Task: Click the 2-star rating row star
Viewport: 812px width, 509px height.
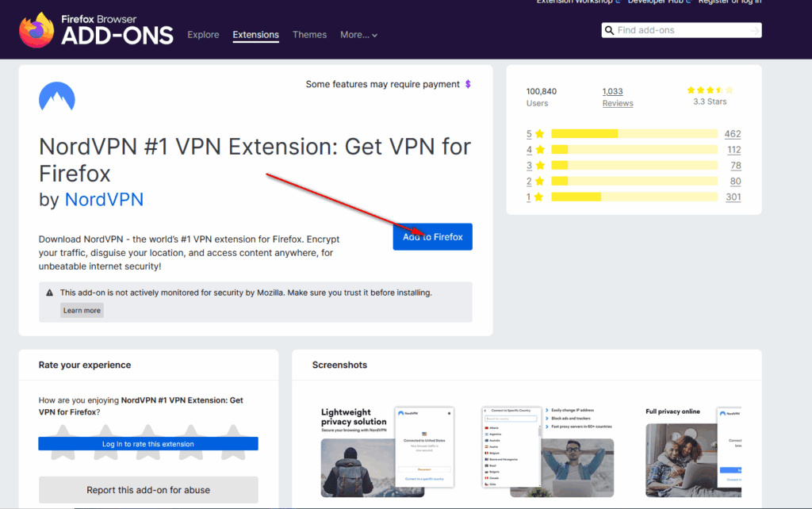Action: (539, 182)
